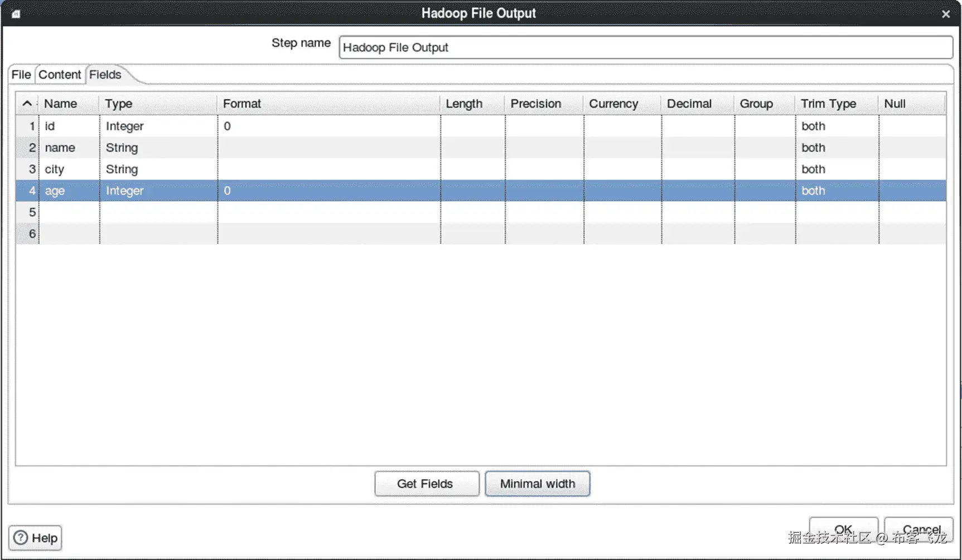Select the 'id' name cell

pos(69,126)
